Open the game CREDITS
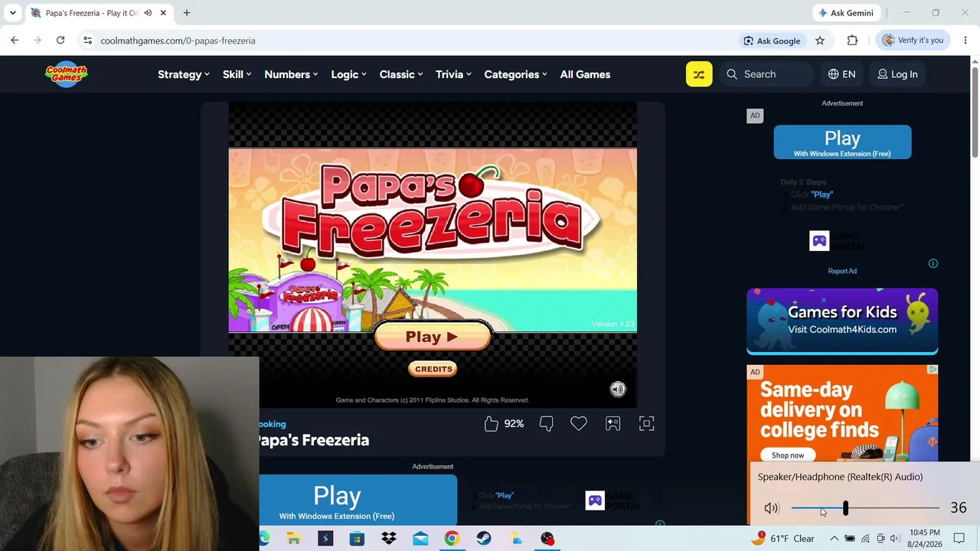This screenshot has height=551, width=980. pos(433,369)
